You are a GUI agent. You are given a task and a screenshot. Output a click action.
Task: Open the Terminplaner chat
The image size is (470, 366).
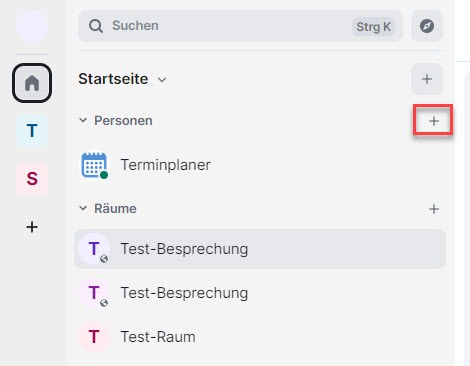[260, 165]
